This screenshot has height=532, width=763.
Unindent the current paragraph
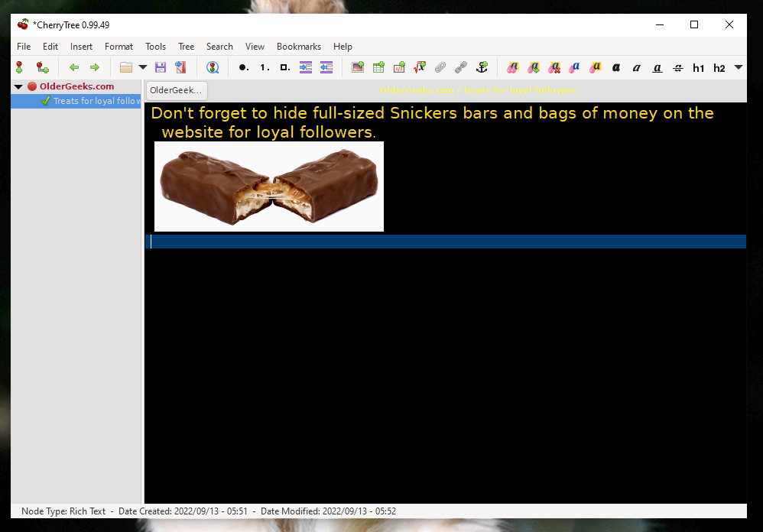[x=326, y=67]
